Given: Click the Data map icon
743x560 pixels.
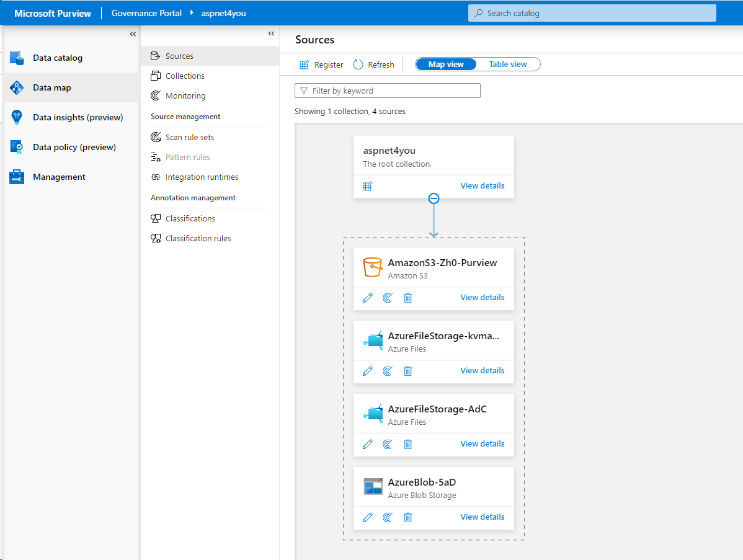Looking at the screenshot, I should pyautogui.click(x=17, y=87).
